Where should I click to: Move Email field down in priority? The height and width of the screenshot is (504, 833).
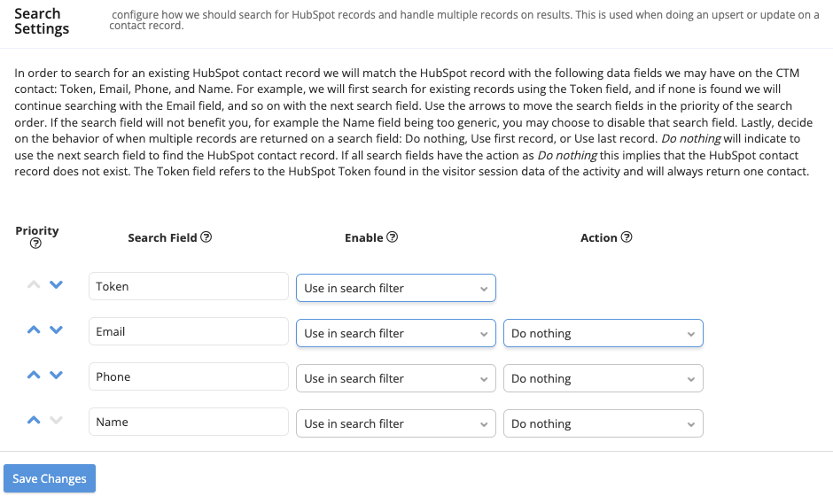[56, 330]
